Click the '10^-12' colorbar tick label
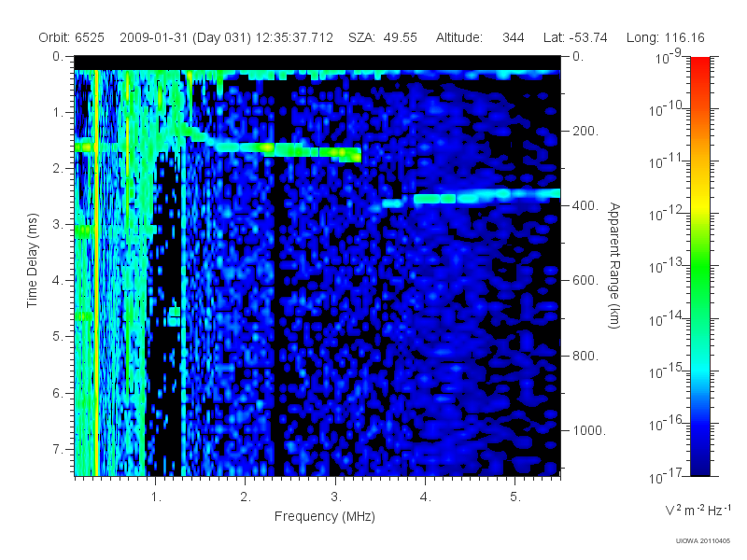This screenshot has width=747, height=560. (667, 214)
